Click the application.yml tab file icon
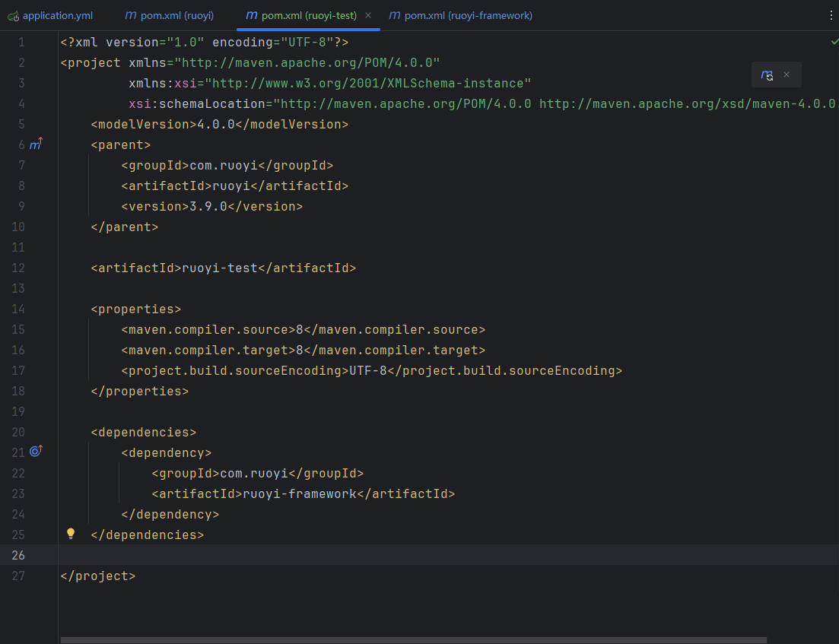Image resolution: width=839 pixels, height=644 pixels. pos(14,16)
